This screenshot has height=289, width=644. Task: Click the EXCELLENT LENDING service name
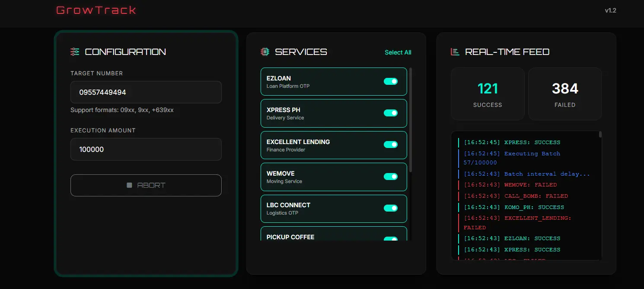pos(298,142)
